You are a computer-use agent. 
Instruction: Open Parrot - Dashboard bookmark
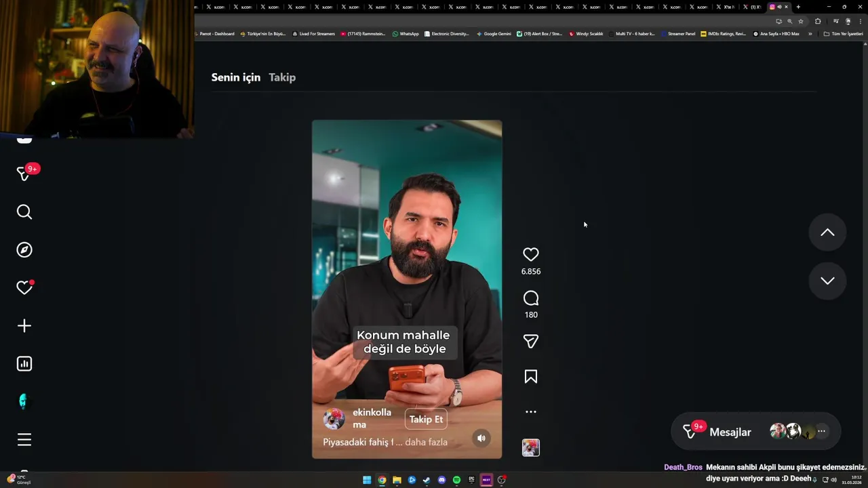point(214,34)
